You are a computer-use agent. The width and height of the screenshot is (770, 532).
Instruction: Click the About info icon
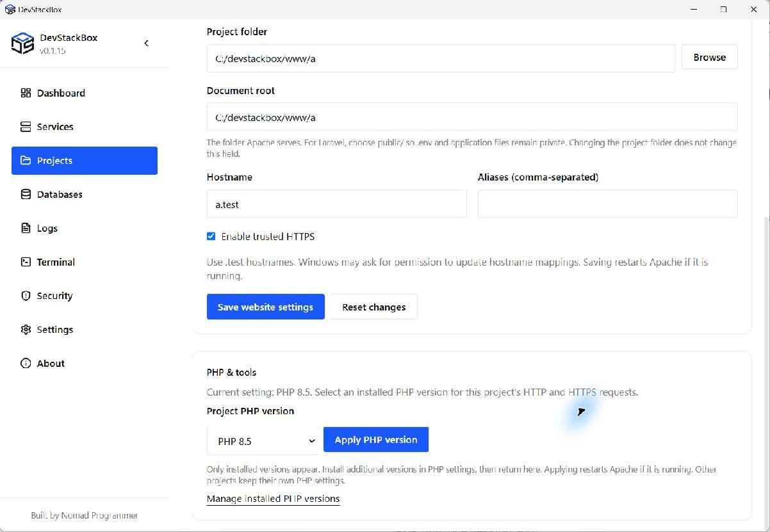click(x=26, y=364)
